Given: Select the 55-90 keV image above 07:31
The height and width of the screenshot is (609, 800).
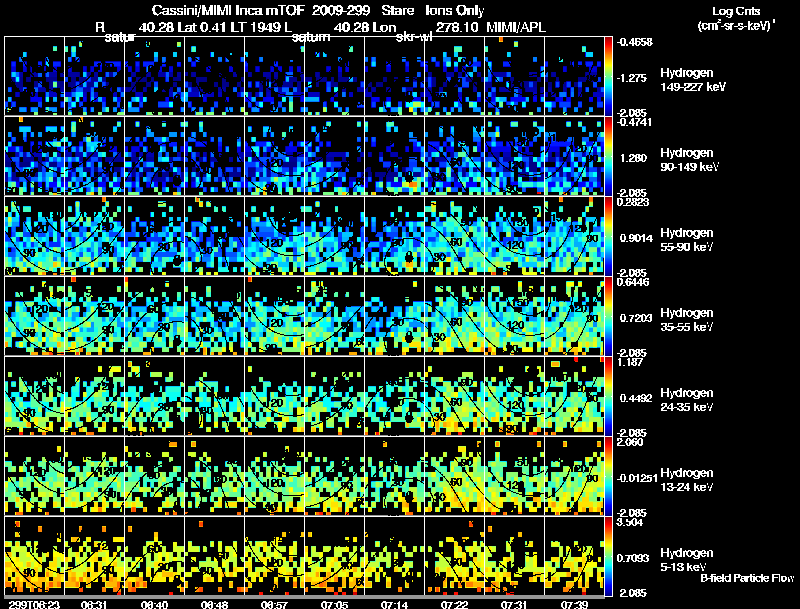Looking at the screenshot, I should [514, 236].
